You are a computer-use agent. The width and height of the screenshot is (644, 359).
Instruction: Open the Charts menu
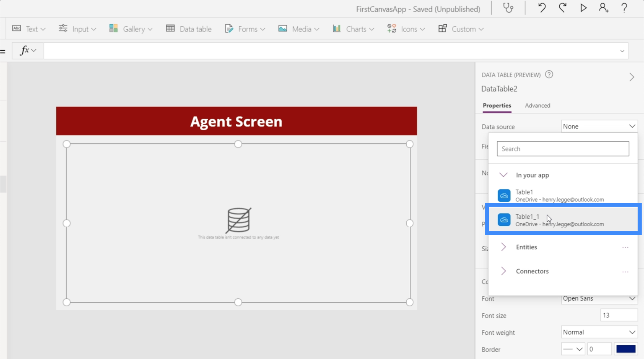353,29
